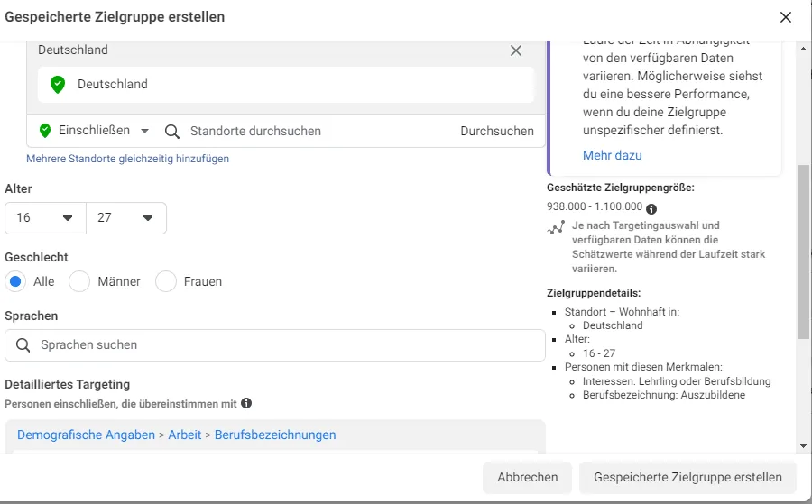
Task: Click Gespeicherte Zielgruppe erstellen button
Action: [x=687, y=477]
